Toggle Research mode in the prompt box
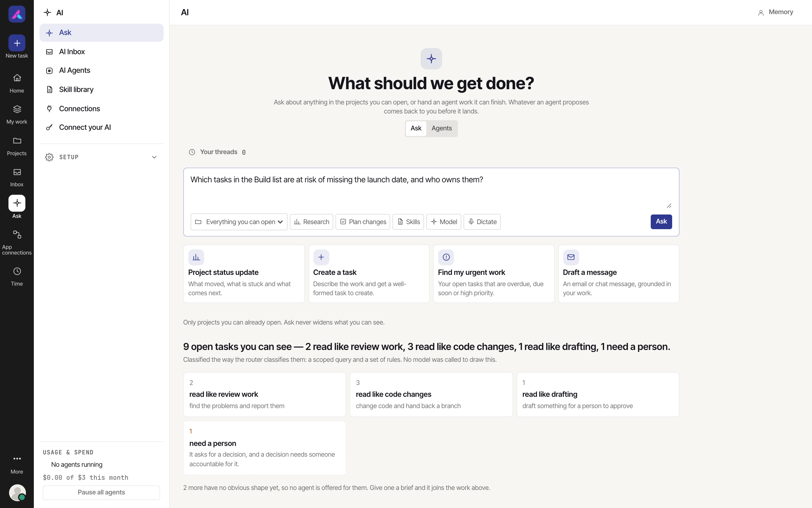Viewport: 812px width, 508px height. point(311,222)
